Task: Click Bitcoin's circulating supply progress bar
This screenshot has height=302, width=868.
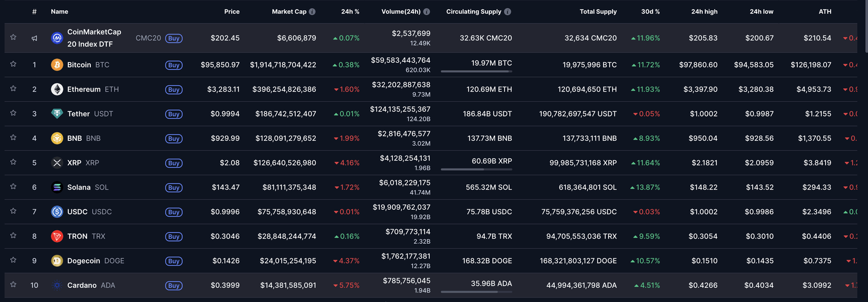Action: 476,71
